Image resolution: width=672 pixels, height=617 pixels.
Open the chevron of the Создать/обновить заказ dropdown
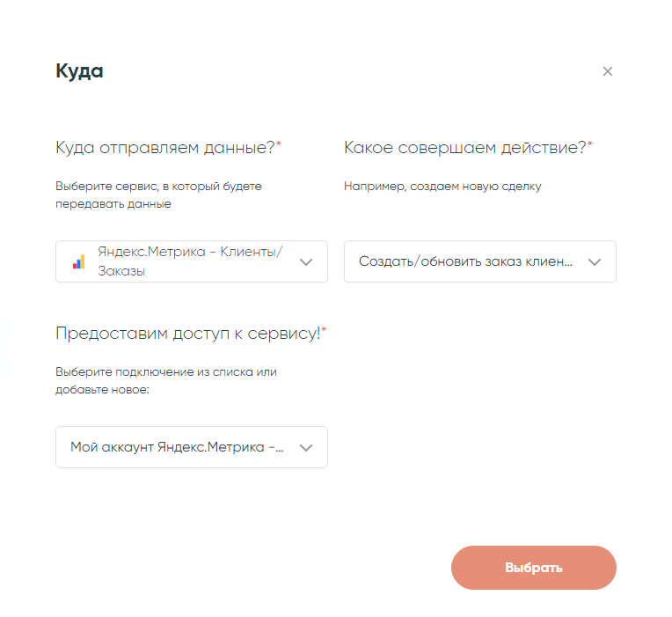(x=595, y=261)
